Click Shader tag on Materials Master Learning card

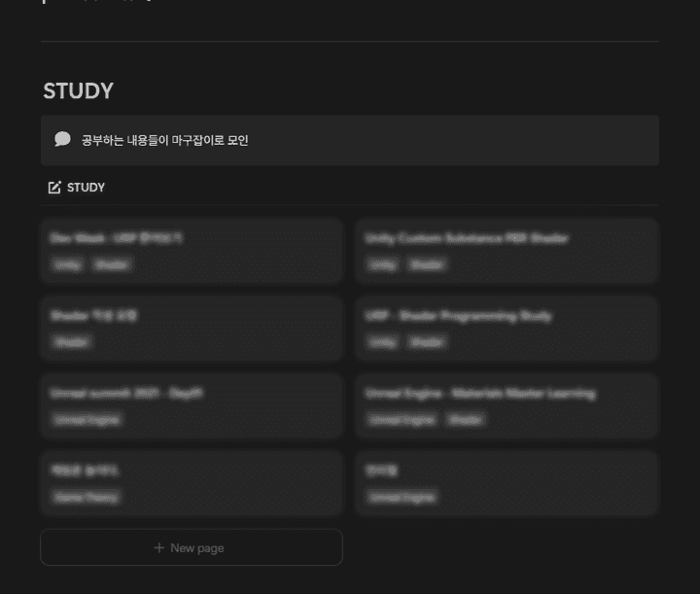466,420
